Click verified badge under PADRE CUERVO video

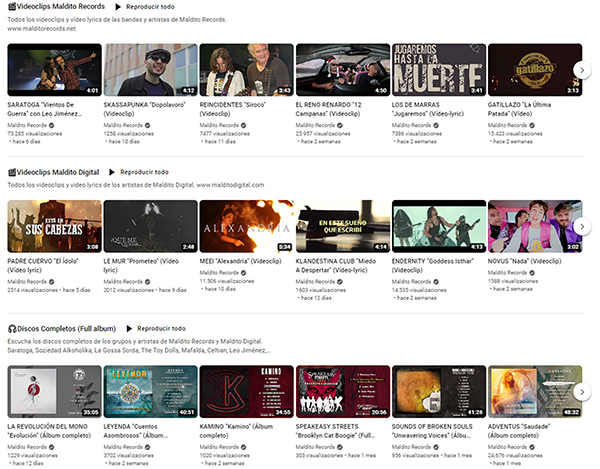tap(51, 282)
